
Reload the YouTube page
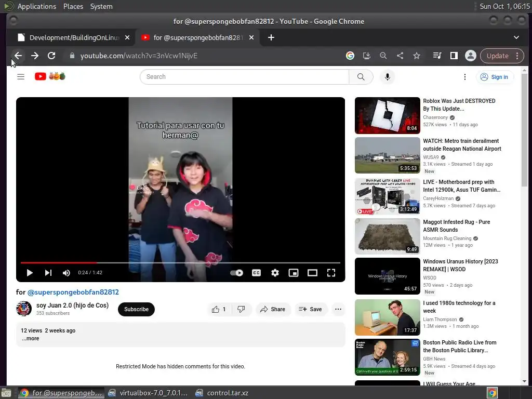pyautogui.click(x=51, y=56)
